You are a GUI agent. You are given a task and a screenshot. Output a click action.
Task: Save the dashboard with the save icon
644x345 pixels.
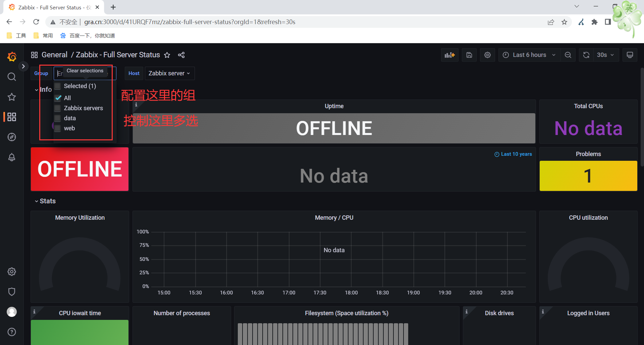469,55
